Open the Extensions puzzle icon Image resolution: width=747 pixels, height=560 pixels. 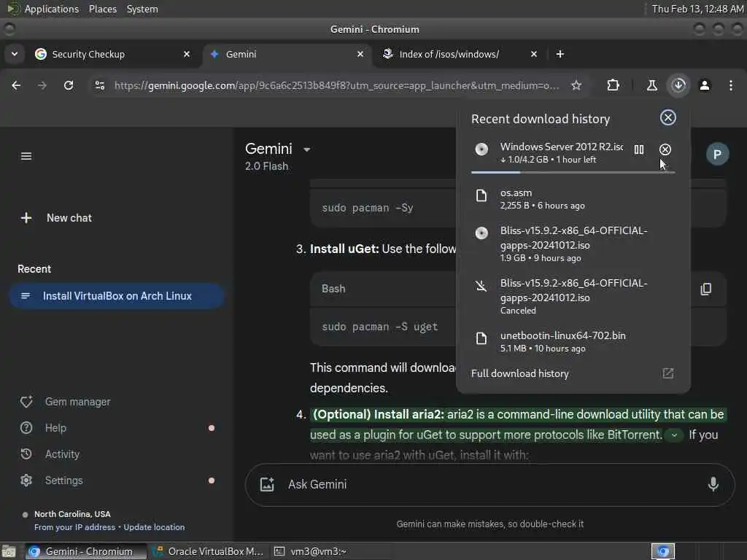click(613, 86)
